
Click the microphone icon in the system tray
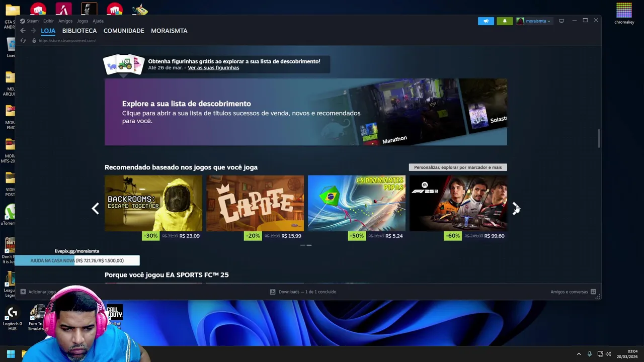coord(589,354)
